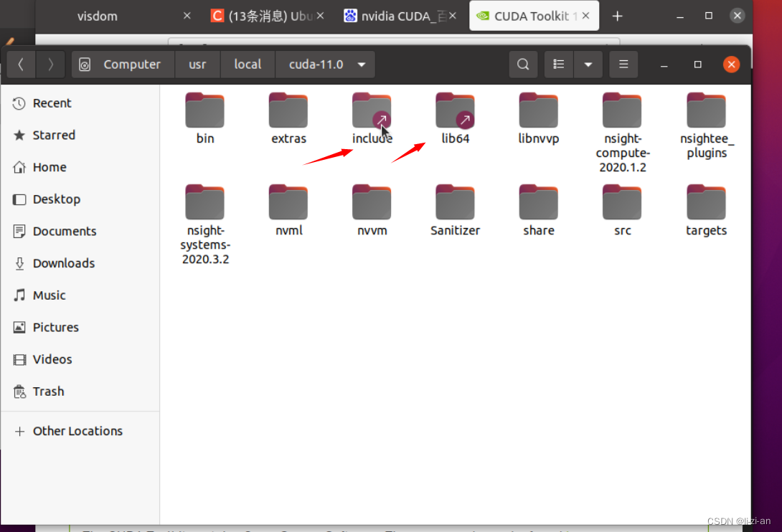
Task: Switch to the nvidia CUDA browser tab
Action: (399, 16)
